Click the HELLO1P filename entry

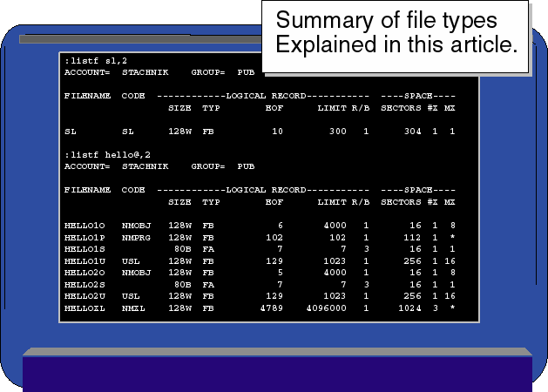pos(84,235)
